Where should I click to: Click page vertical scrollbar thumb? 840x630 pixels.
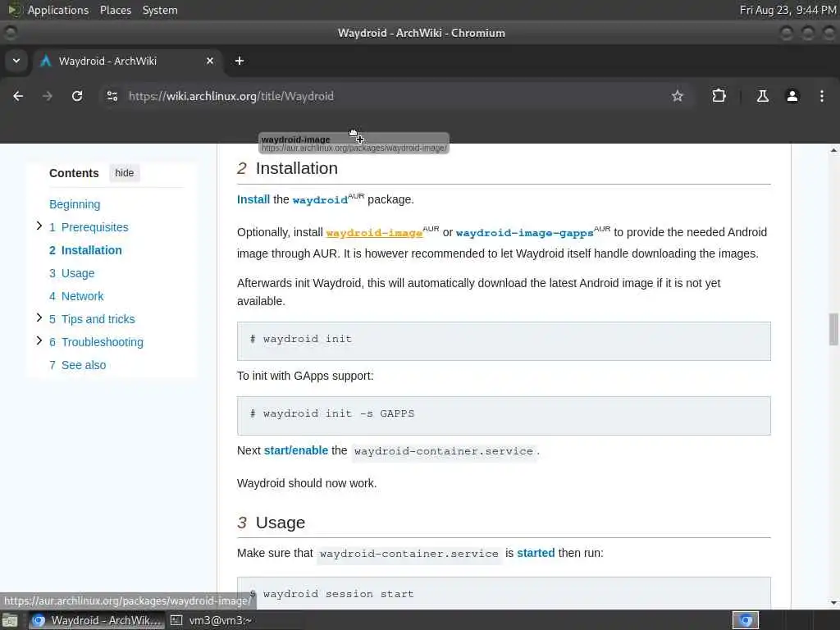[x=833, y=330]
